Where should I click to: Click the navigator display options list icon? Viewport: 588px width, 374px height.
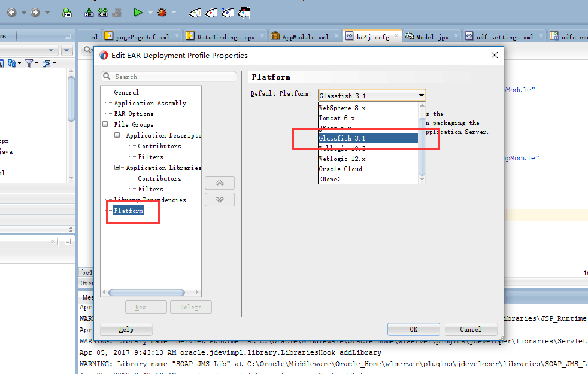point(46,63)
